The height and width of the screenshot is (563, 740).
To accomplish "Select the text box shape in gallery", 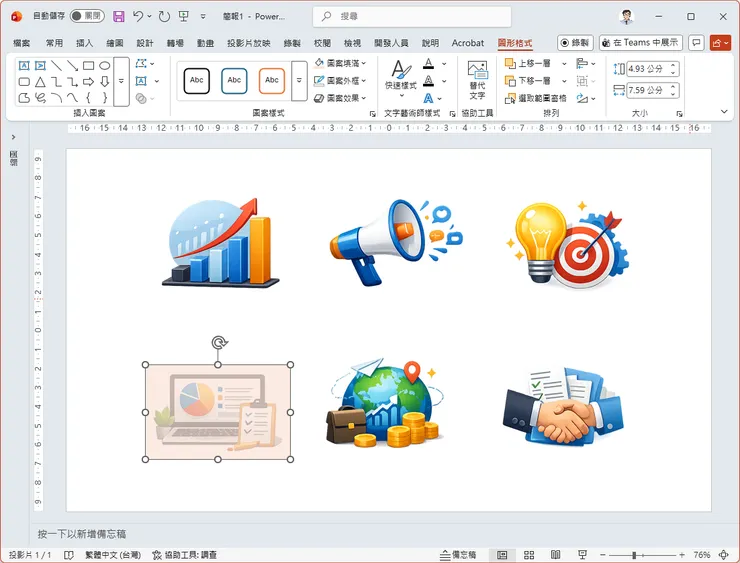I will coord(24,66).
